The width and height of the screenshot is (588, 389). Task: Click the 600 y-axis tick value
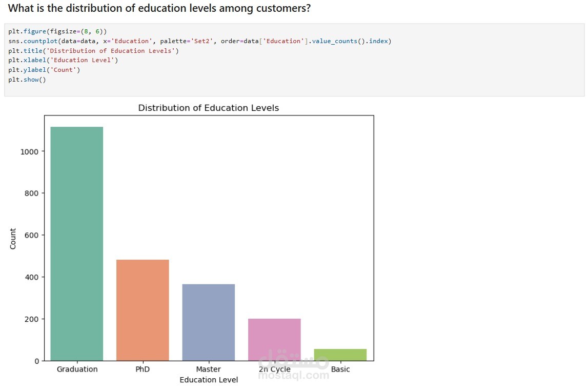tap(32, 235)
